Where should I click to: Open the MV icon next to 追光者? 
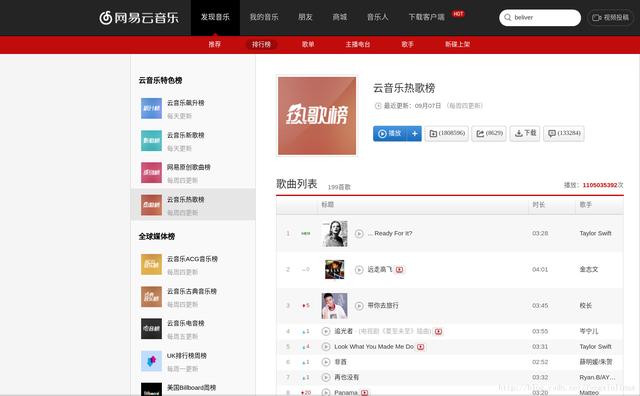click(438, 331)
